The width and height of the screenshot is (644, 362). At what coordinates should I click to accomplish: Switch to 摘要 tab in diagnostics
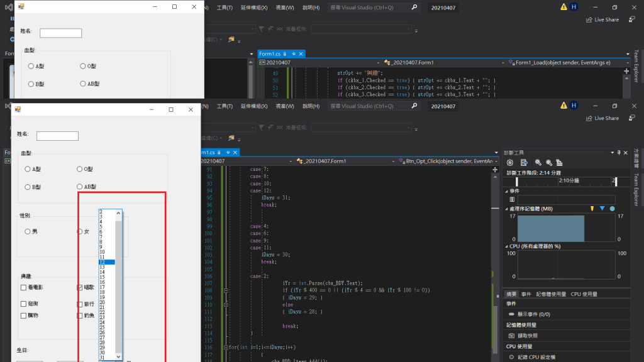pos(511,294)
